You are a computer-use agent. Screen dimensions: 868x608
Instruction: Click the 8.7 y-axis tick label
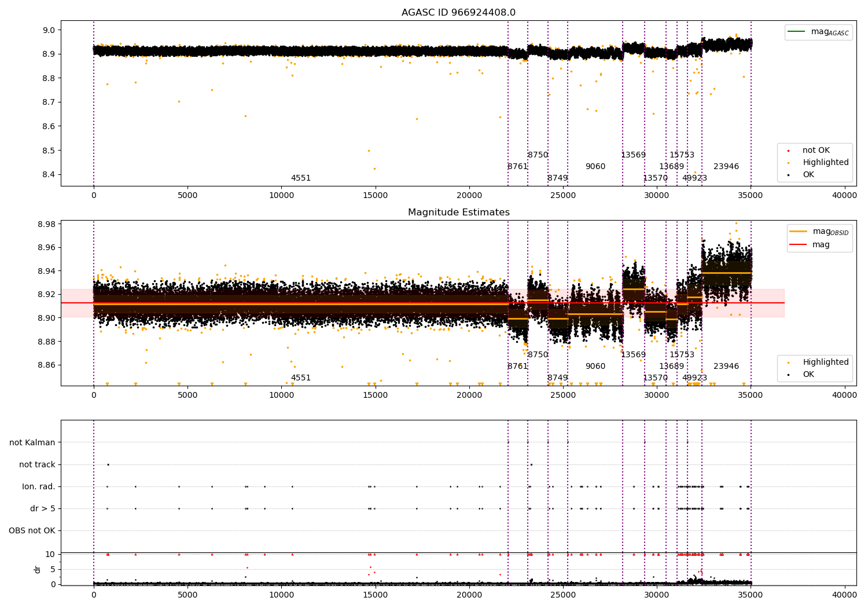point(49,102)
